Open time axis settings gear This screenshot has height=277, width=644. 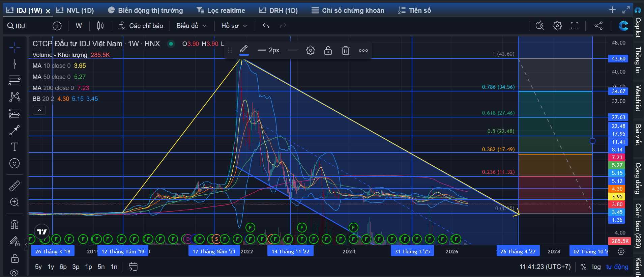pos(621,252)
